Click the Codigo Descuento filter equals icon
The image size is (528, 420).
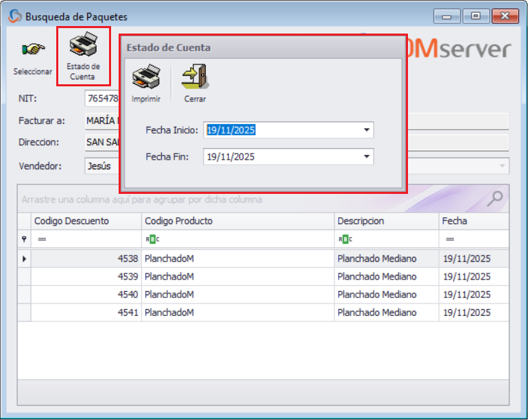pyautogui.click(x=41, y=239)
